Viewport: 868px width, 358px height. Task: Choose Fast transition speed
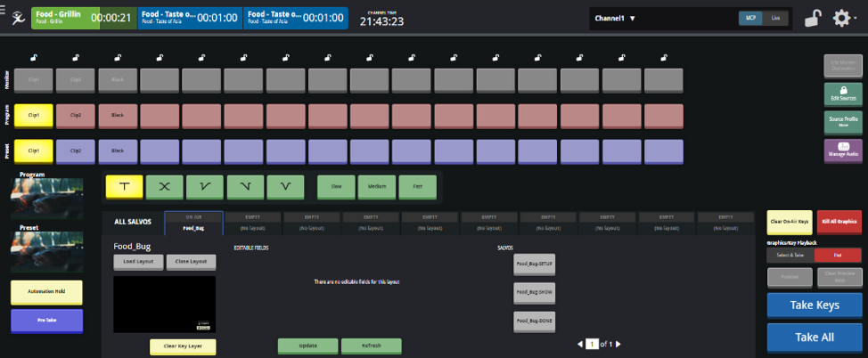click(x=417, y=187)
